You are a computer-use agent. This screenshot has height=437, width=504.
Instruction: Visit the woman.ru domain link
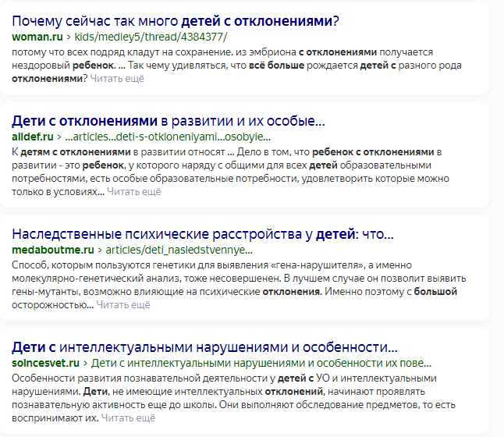coord(37,37)
